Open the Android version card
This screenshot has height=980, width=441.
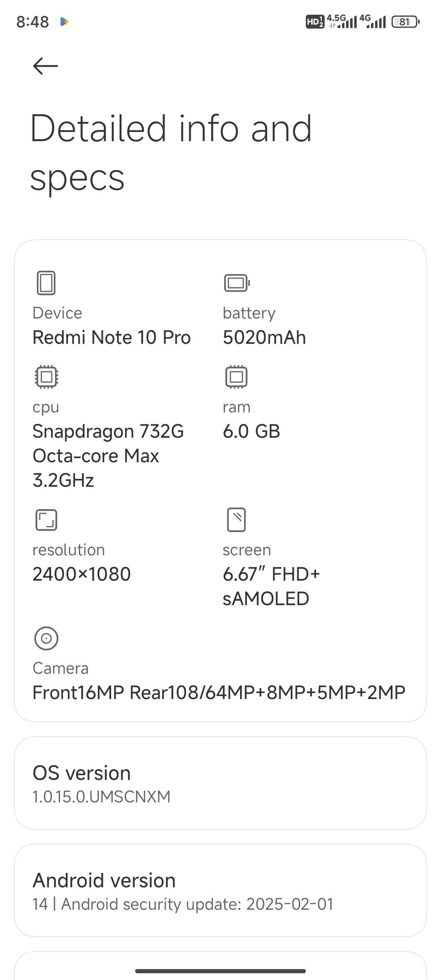click(220, 890)
